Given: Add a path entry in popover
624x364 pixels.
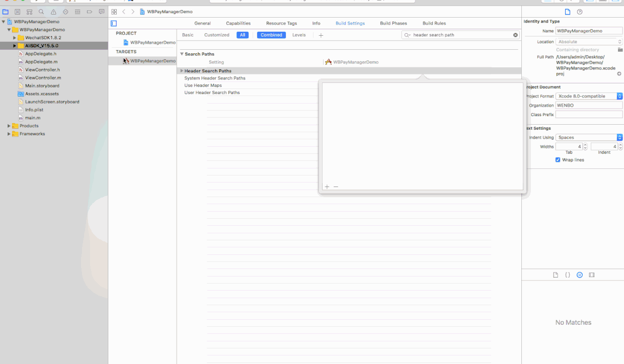Looking at the screenshot, I should [x=327, y=187].
